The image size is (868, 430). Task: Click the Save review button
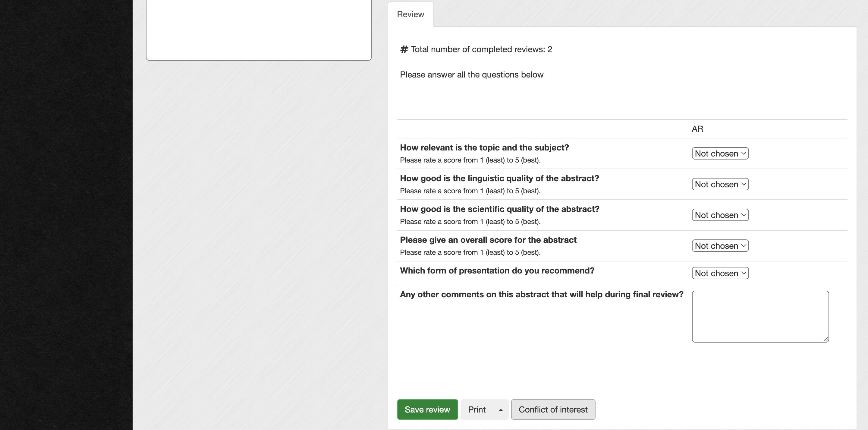pos(427,409)
